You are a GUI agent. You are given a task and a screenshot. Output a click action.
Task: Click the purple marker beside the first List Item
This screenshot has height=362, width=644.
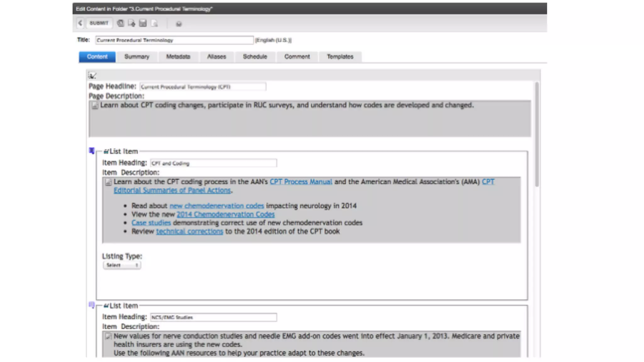[92, 151]
